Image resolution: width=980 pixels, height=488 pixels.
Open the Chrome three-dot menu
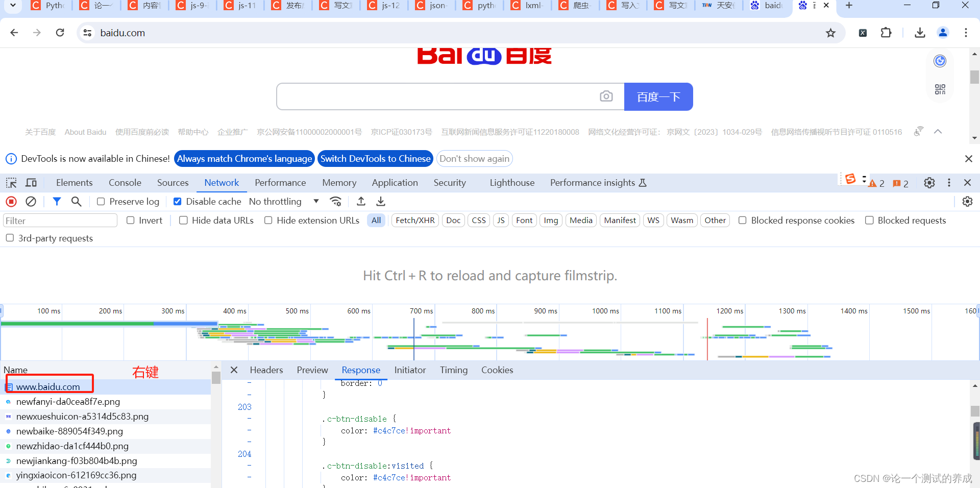tap(966, 33)
